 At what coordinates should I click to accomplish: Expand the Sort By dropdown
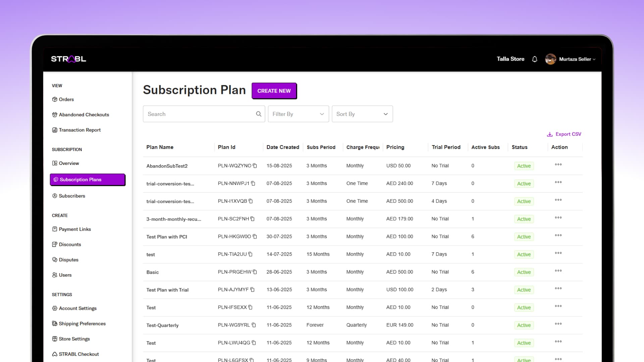click(x=362, y=114)
